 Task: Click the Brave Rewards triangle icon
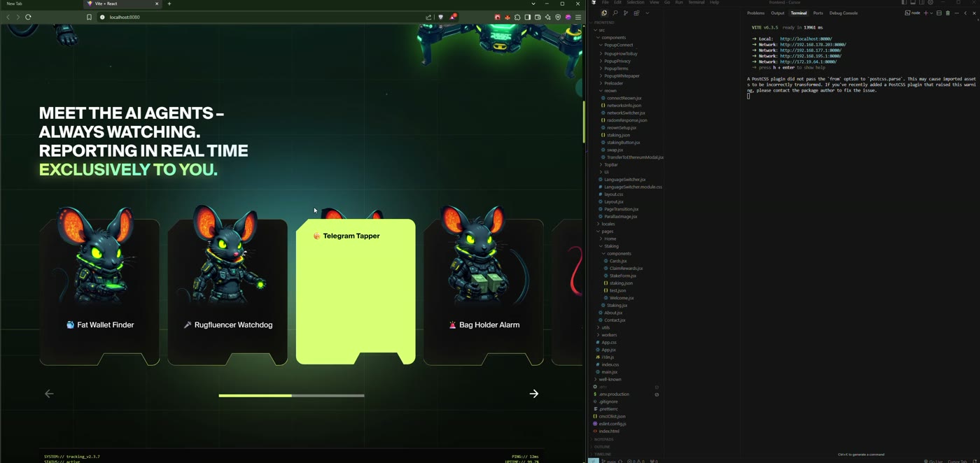pos(453,17)
